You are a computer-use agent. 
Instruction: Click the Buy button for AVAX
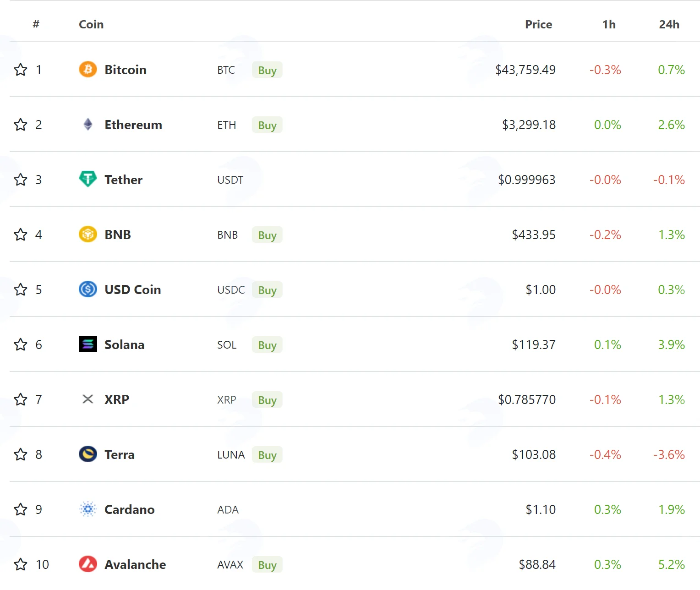click(x=267, y=565)
